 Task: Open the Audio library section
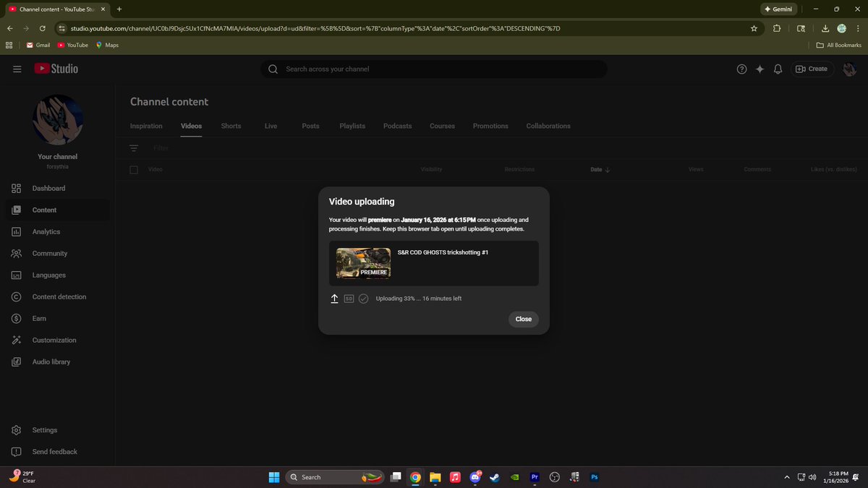pos(16,361)
